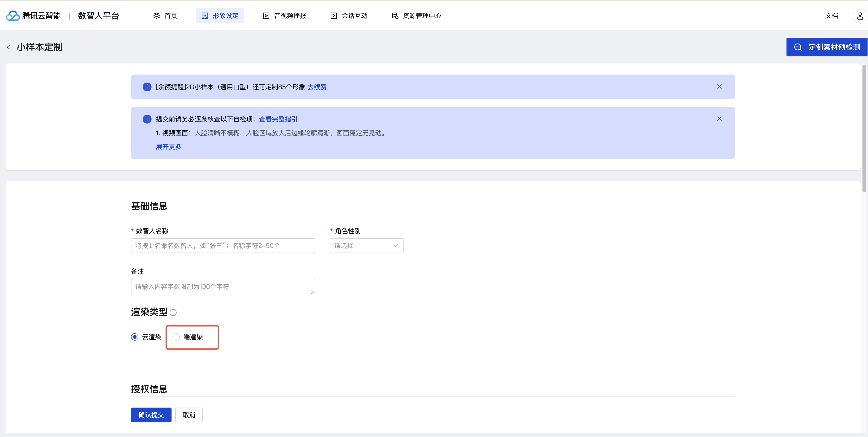Open the user account avatar icon
The image size is (868, 437).
click(859, 16)
